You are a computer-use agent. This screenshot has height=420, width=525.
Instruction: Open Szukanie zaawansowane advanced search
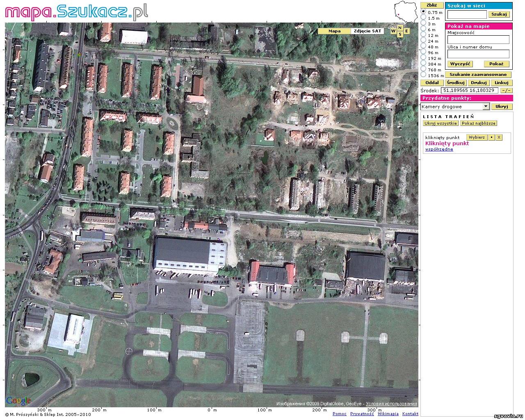(478, 75)
